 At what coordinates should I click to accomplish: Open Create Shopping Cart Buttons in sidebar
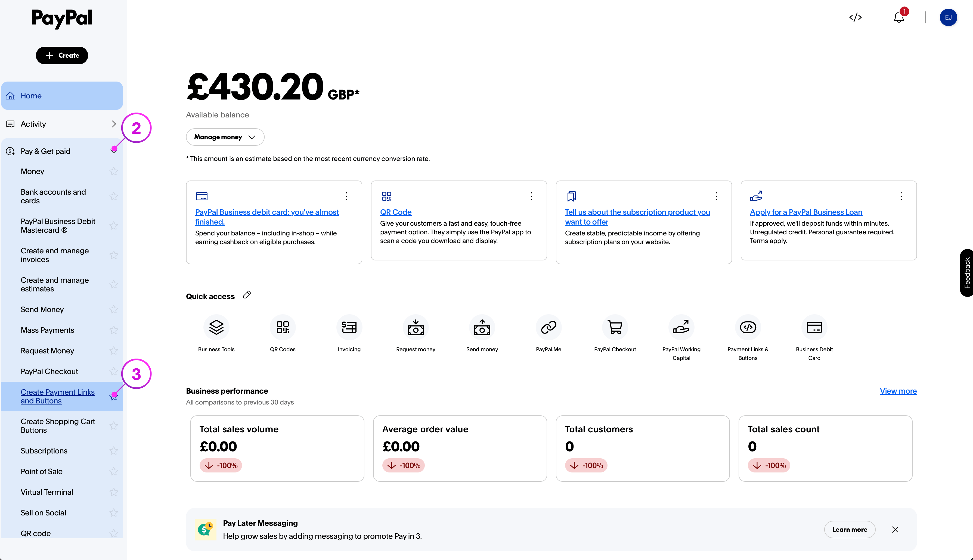[x=58, y=426]
